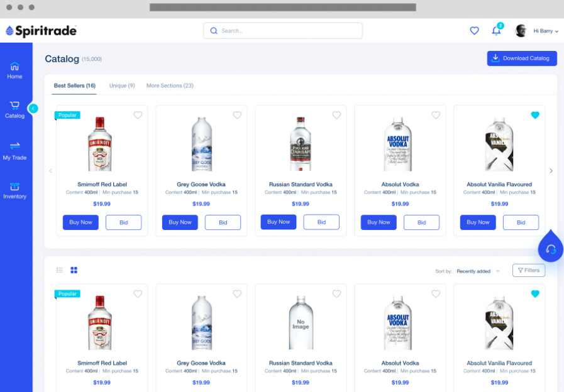Click Buy Now for Grey Goose Vodka

(180, 222)
